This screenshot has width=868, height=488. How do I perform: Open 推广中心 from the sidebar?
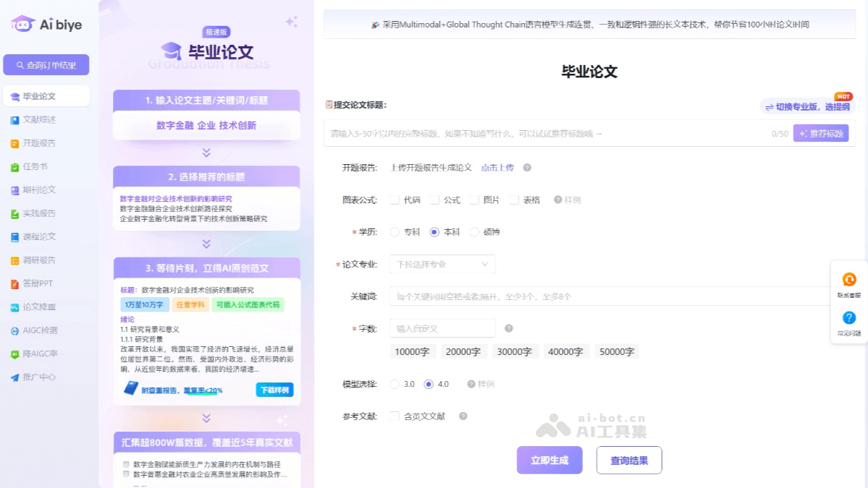click(42, 377)
